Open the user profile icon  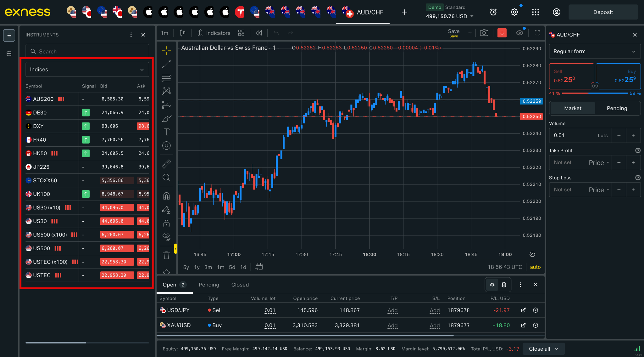[x=556, y=12]
